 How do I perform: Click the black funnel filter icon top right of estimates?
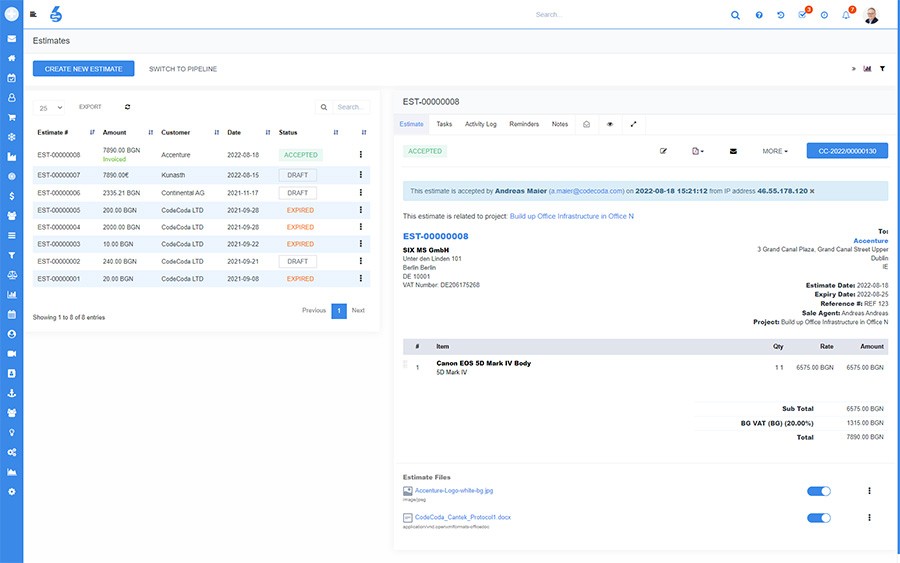tap(882, 69)
